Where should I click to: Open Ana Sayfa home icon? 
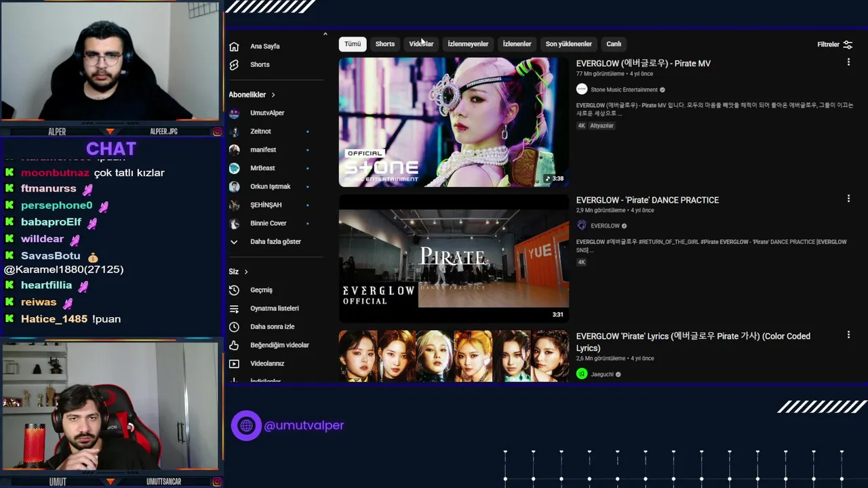click(x=234, y=46)
